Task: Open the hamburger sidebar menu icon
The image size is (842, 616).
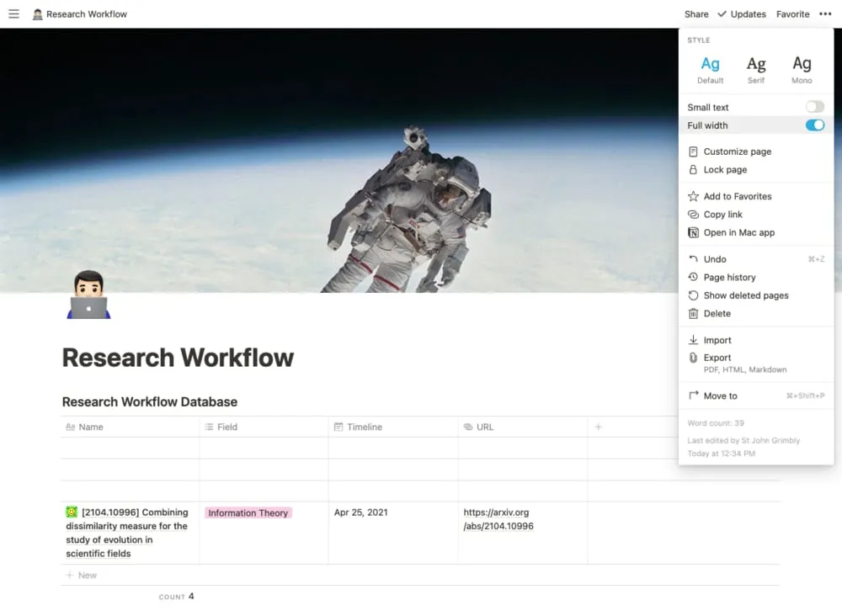Action: (x=14, y=14)
